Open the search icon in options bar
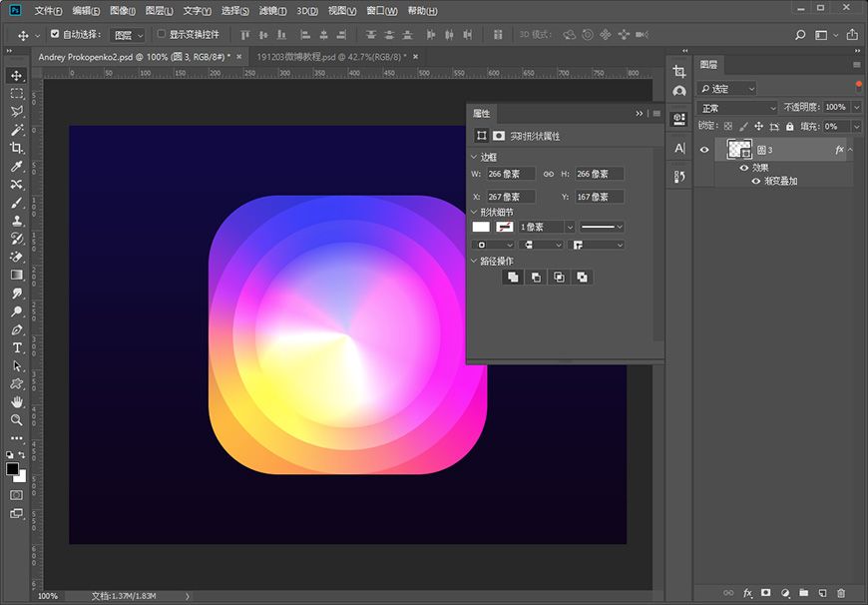The height and width of the screenshot is (605, 868). 800,35
